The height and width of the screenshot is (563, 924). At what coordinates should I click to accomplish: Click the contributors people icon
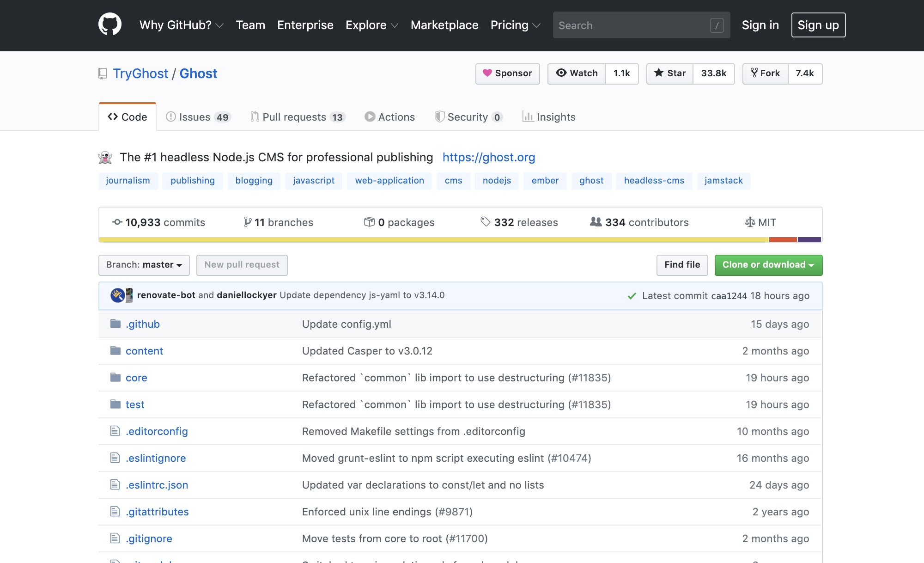click(596, 222)
